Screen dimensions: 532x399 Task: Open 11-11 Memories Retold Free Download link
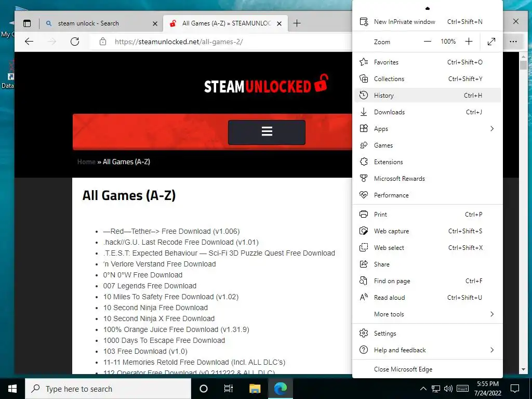[x=194, y=362]
